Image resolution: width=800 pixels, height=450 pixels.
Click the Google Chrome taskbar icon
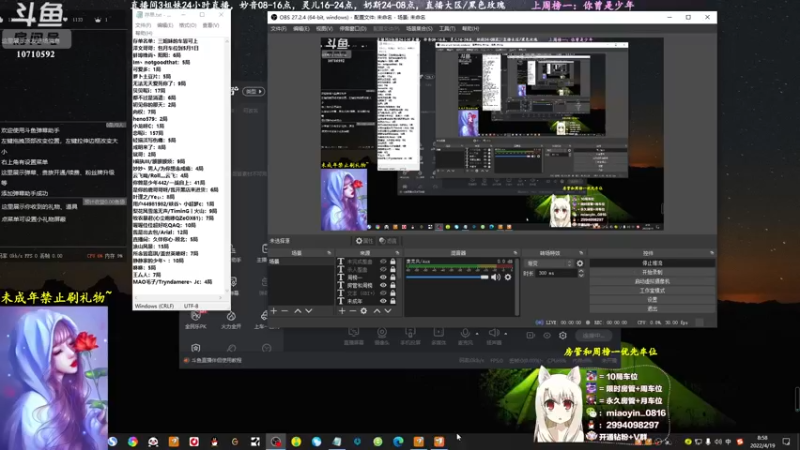pos(133,441)
